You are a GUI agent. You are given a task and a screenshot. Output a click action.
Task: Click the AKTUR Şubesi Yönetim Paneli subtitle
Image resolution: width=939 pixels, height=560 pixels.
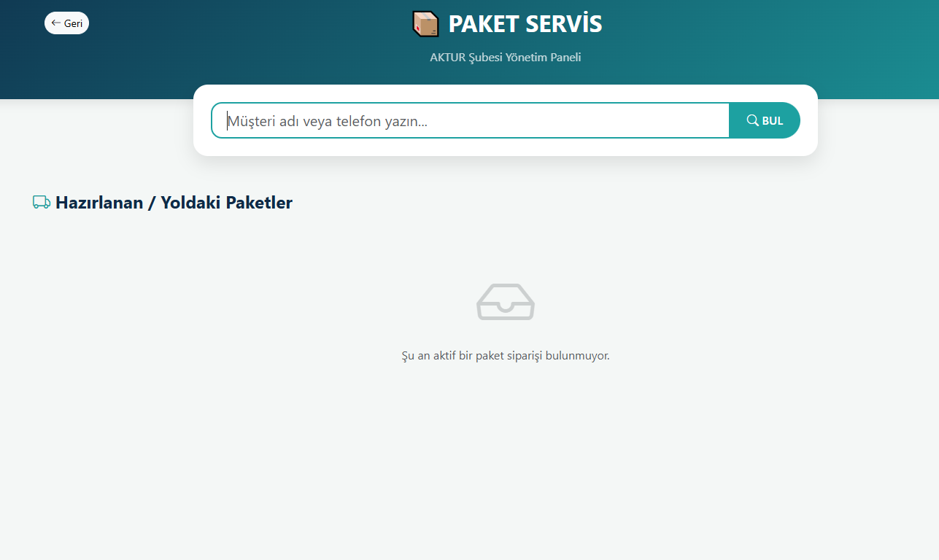click(x=506, y=57)
